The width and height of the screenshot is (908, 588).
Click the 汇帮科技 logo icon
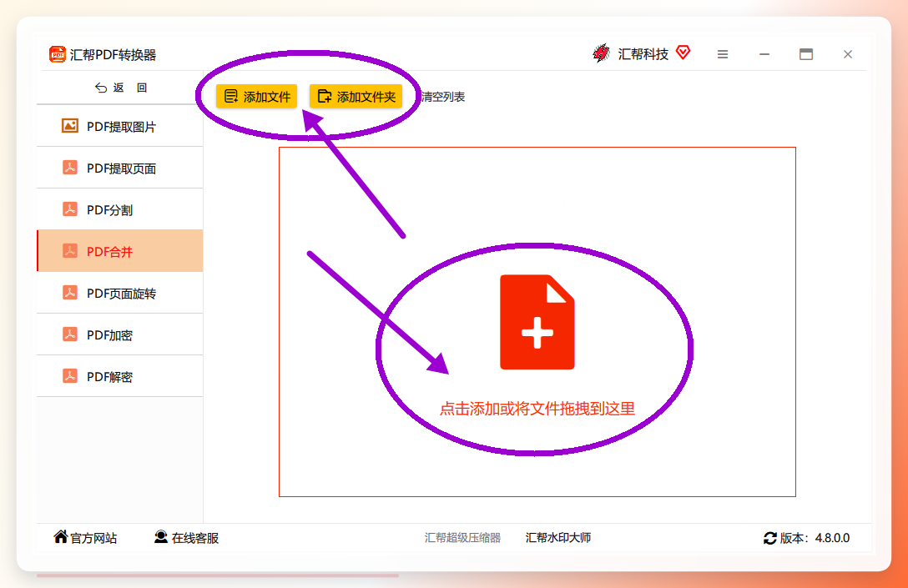point(601,53)
